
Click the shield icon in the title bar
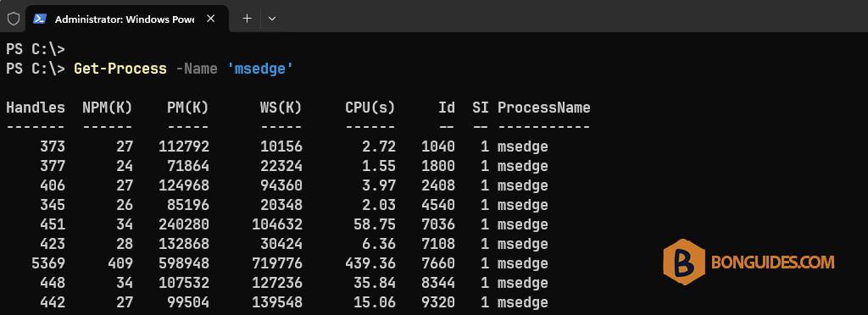[x=14, y=19]
